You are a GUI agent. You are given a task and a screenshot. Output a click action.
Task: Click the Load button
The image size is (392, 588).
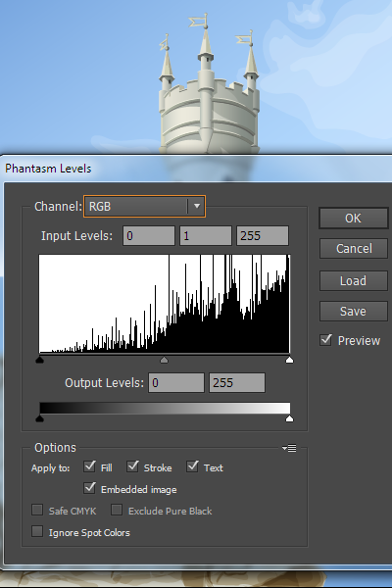(x=354, y=280)
